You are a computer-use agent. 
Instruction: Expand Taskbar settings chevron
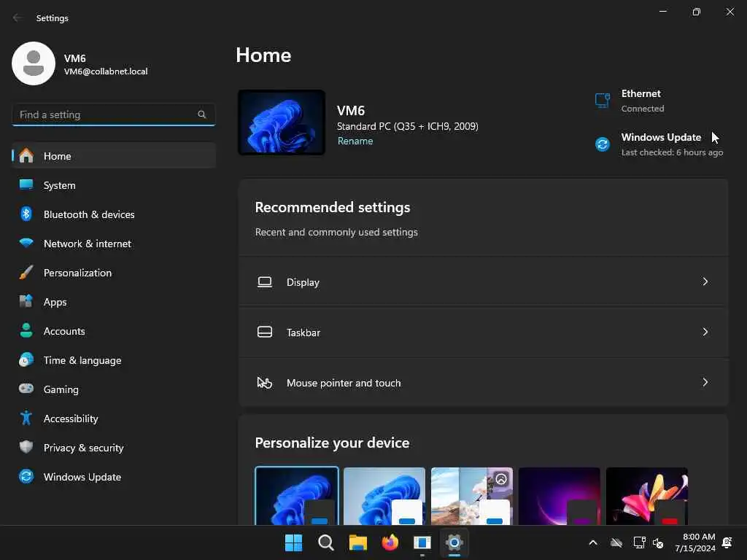pos(705,332)
